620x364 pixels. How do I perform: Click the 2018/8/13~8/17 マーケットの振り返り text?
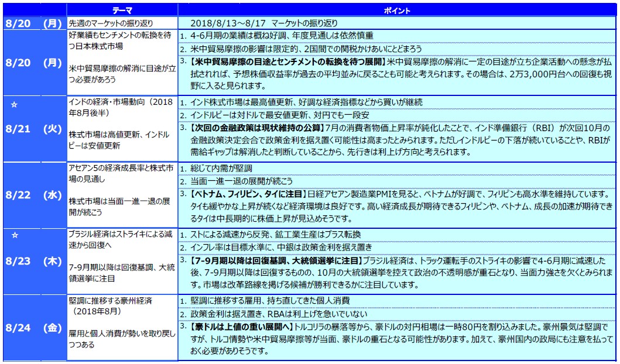(265, 23)
